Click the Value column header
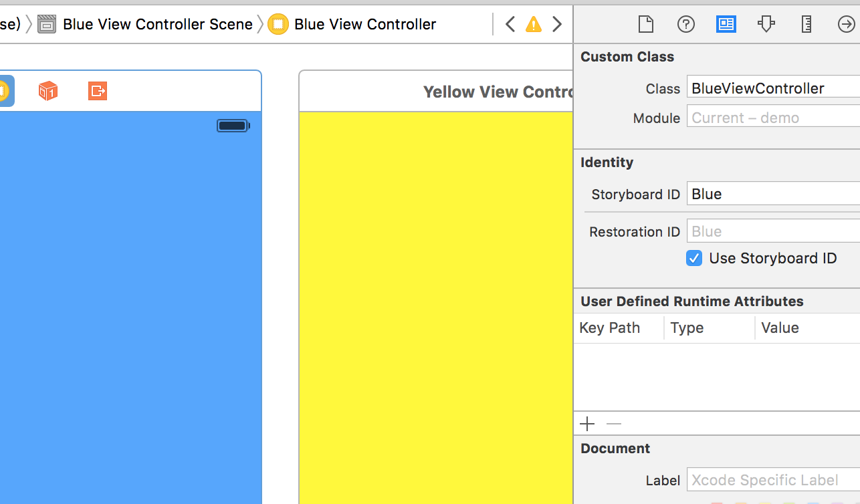 (x=808, y=328)
